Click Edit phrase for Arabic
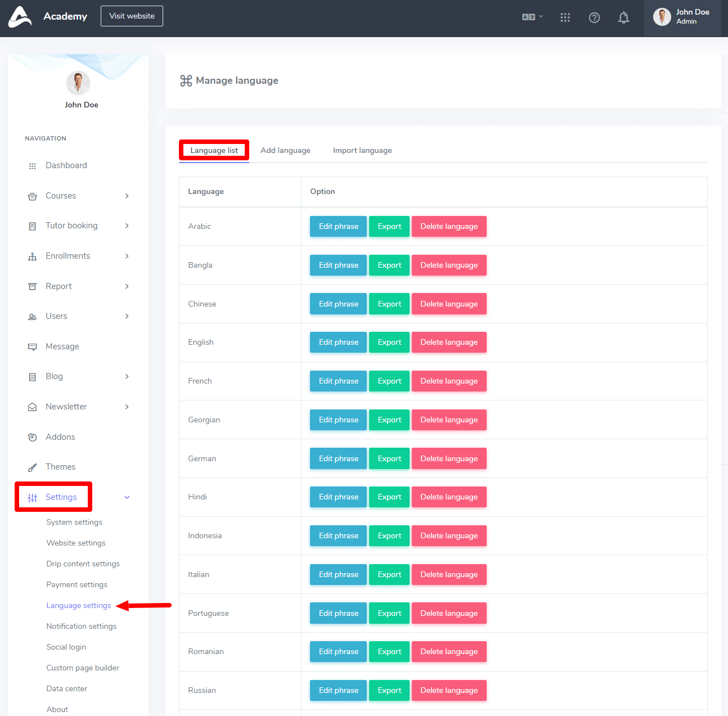Image resolution: width=728 pixels, height=716 pixels. 338,226
